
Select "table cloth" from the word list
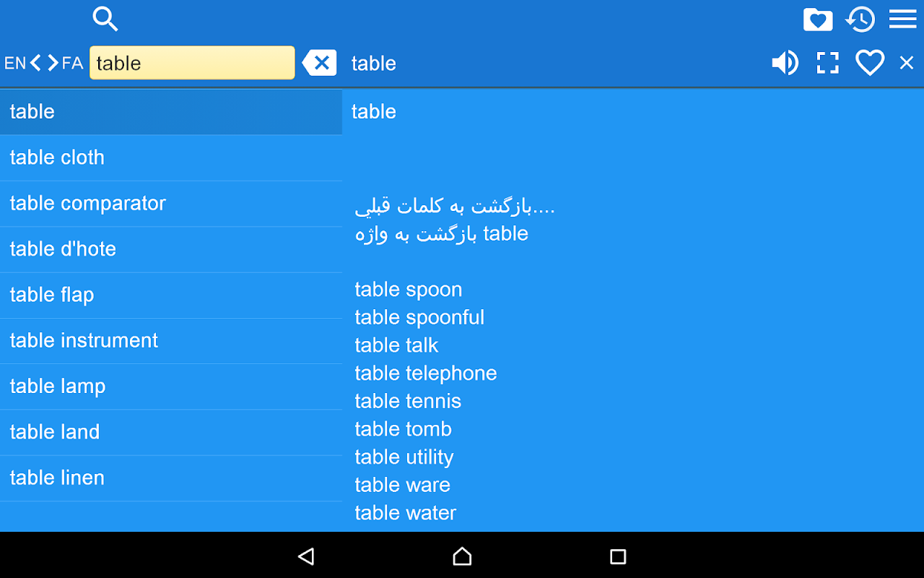57,158
